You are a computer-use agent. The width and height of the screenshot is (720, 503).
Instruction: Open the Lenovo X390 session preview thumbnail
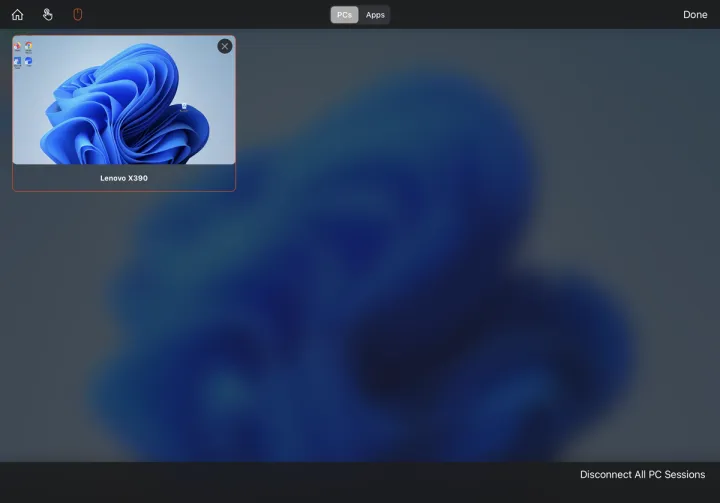coord(124,100)
